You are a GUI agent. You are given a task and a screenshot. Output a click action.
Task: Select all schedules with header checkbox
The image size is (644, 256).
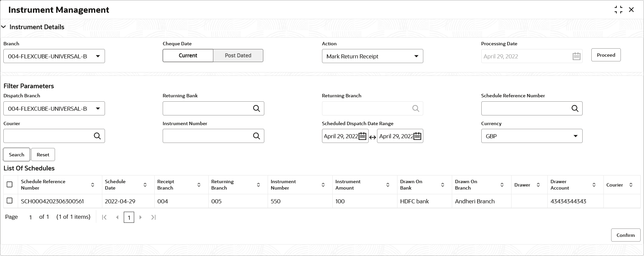coord(10,185)
